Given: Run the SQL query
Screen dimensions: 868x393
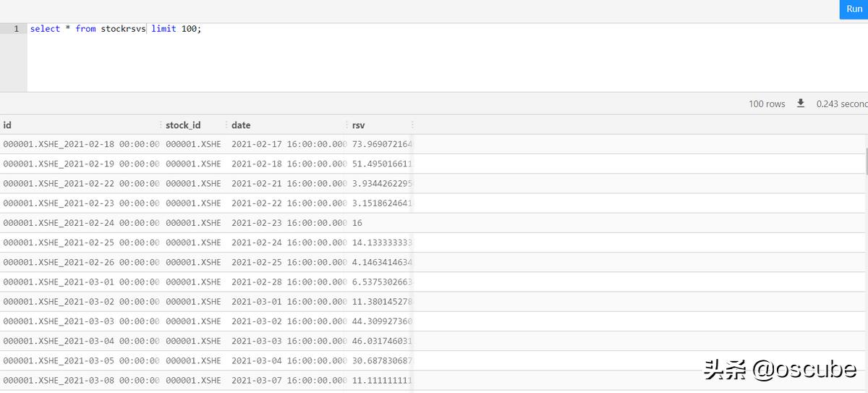Looking at the screenshot, I should (854, 9).
